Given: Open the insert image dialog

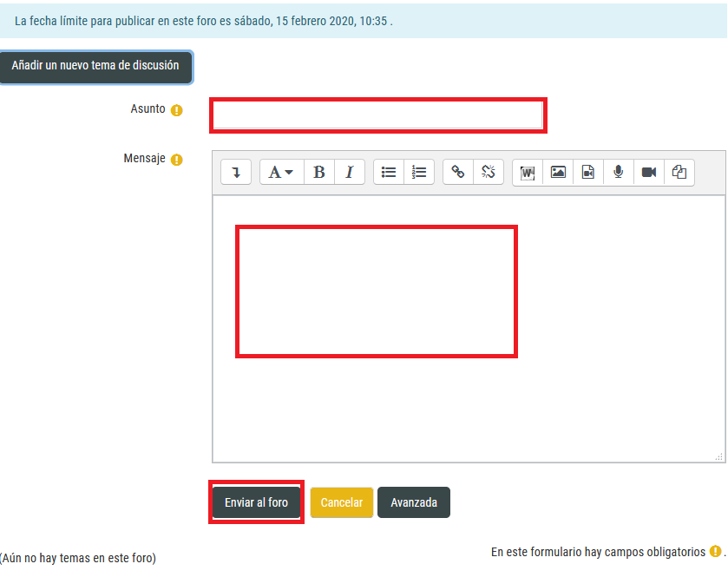Looking at the screenshot, I should click(558, 172).
